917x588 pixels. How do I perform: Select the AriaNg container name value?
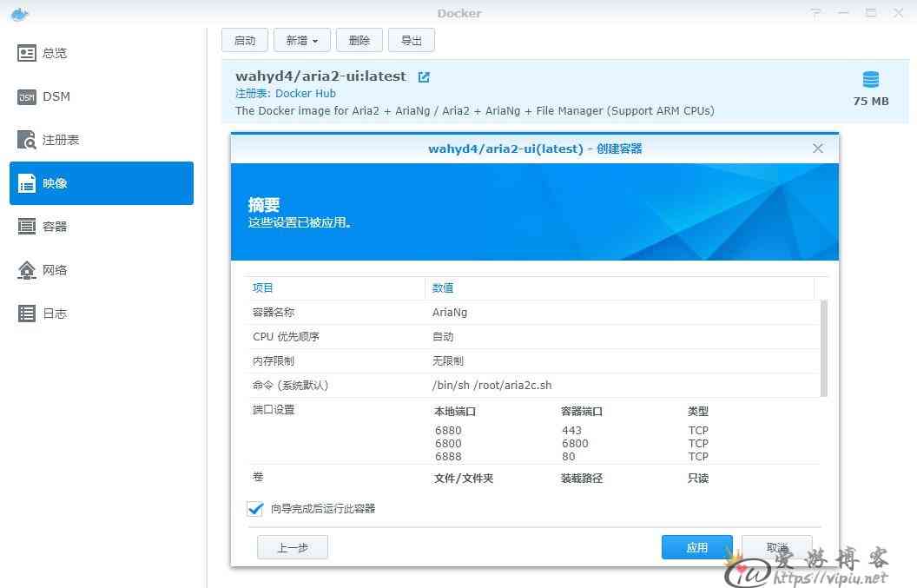point(450,313)
